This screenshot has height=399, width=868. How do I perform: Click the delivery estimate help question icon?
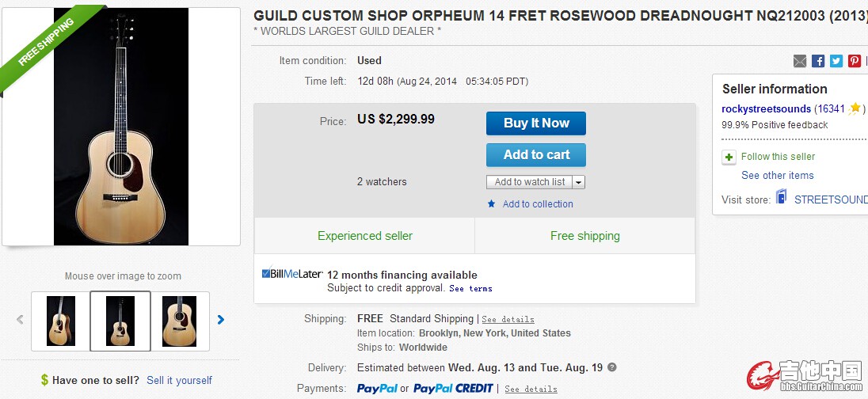(611, 367)
